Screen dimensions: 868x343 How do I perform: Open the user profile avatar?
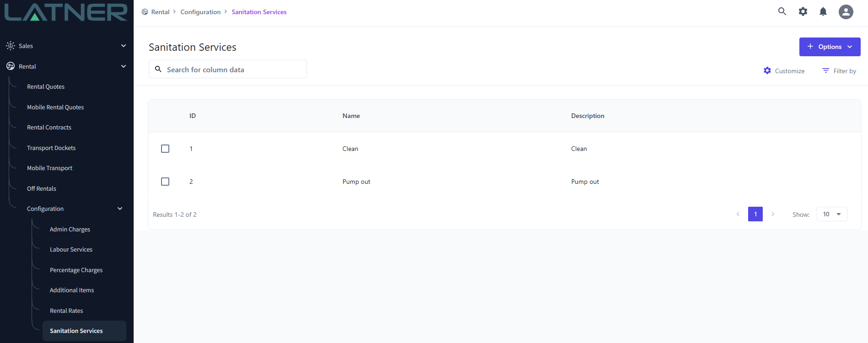[x=846, y=11]
